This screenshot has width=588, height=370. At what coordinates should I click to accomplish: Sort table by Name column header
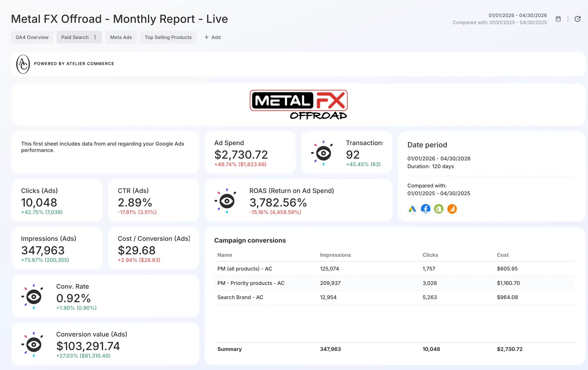pos(225,255)
